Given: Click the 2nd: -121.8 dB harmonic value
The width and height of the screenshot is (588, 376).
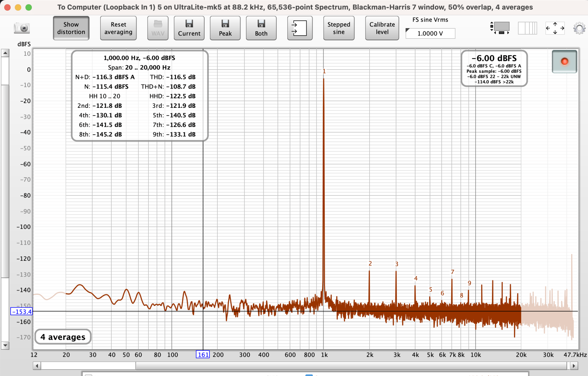Looking at the screenshot, I should (x=100, y=105).
